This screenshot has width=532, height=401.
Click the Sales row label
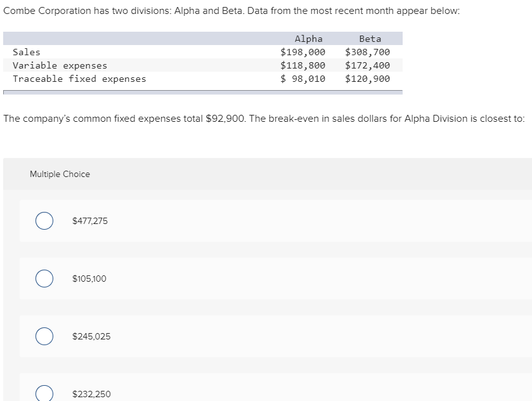(26, 52)
